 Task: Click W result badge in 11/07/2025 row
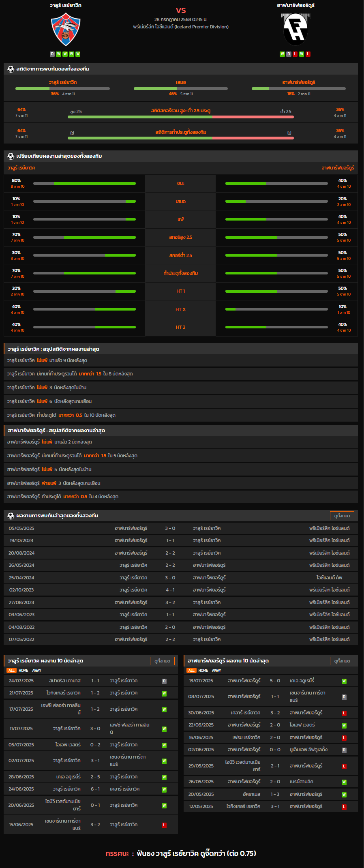pos(164,729)
